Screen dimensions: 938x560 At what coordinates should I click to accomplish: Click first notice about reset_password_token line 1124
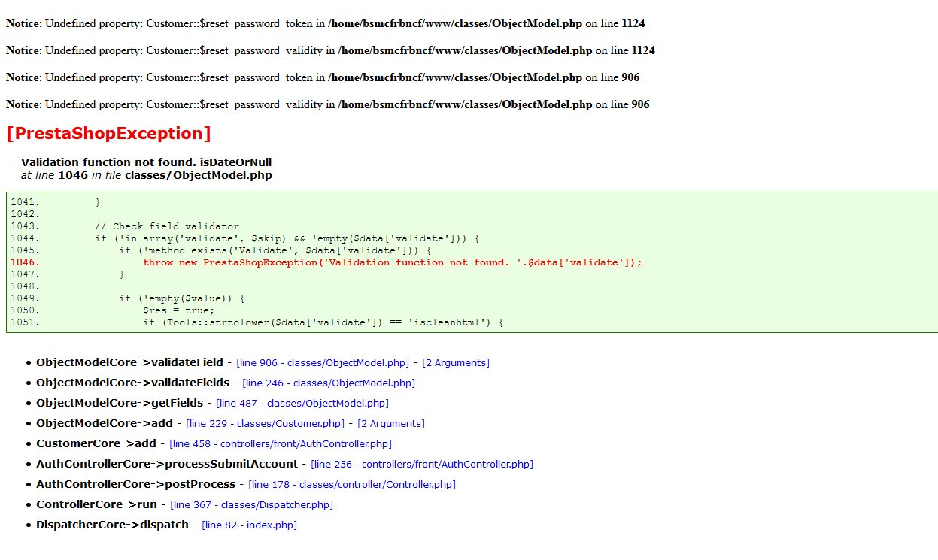325,23
